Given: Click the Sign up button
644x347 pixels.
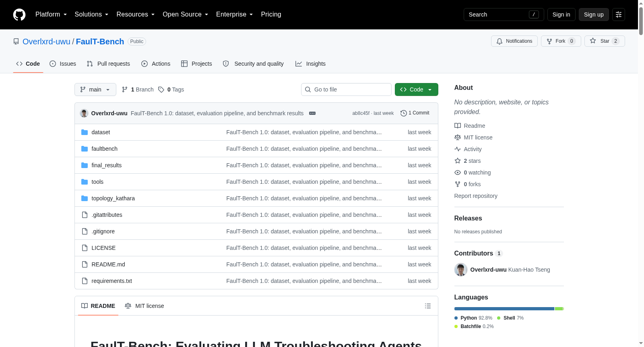Looking at the screenshot, I should tap(594, 15).
